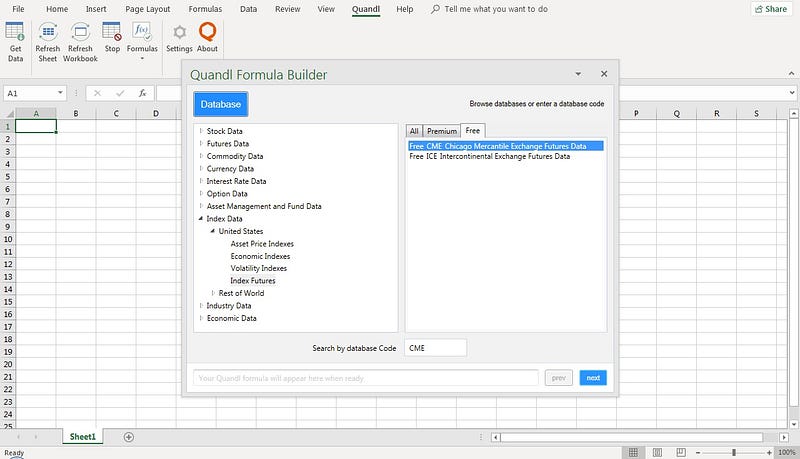
Task: Select Free ICE Intercontinental Exchange Futures Data
Action: point(490,157)
